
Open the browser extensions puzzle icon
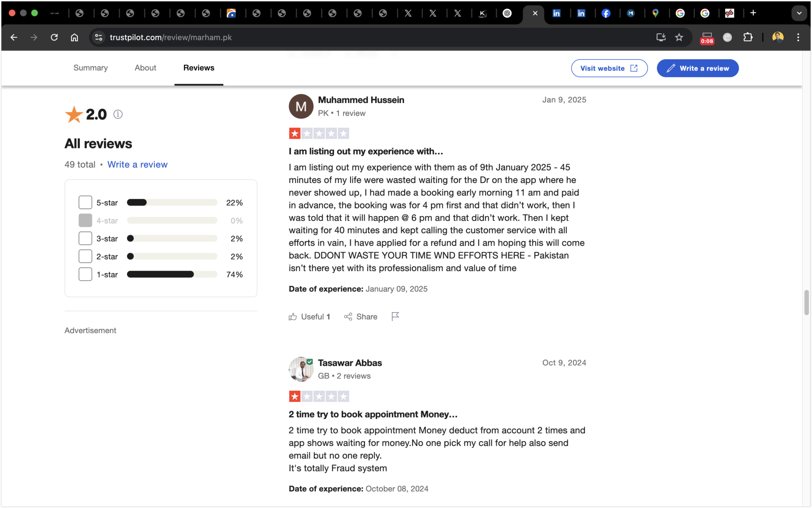[747, 37]
